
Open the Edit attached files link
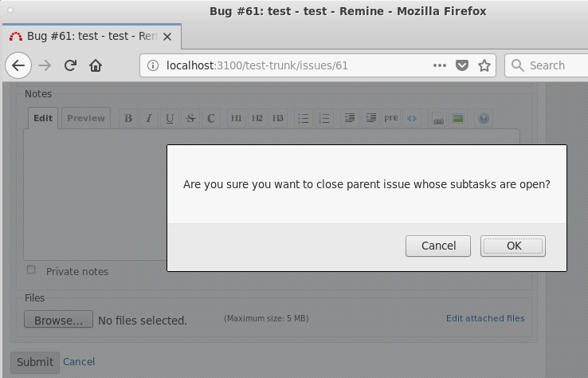tap(485, 318)
